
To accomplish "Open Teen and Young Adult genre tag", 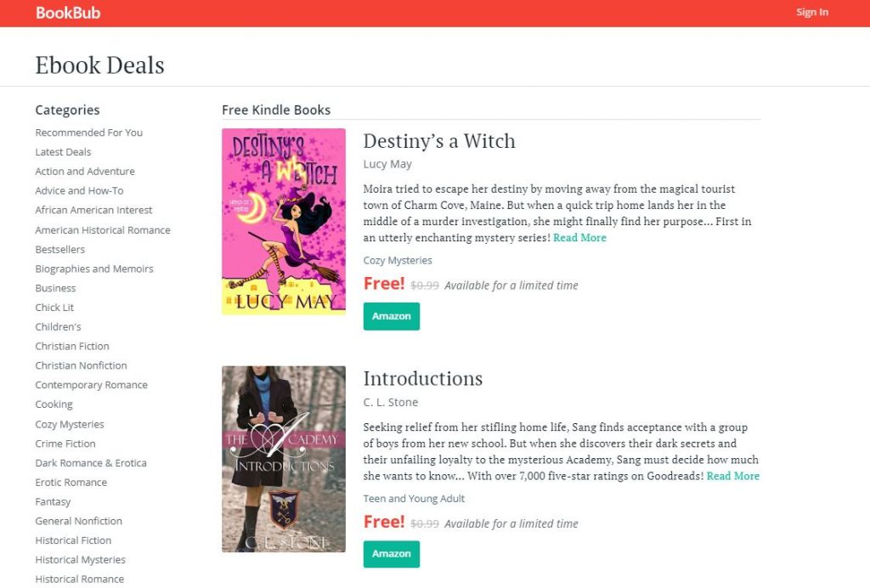I will pyautogui.click(x=414, y=499).
